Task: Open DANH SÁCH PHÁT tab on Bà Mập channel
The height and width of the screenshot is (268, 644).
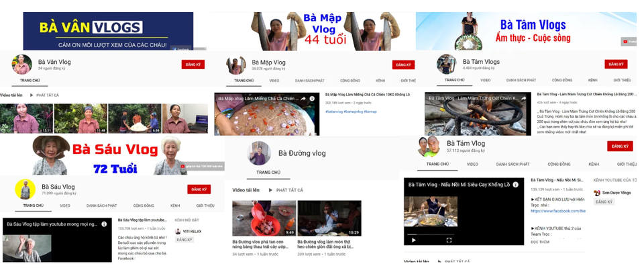Action: click(x=310, y=81)
